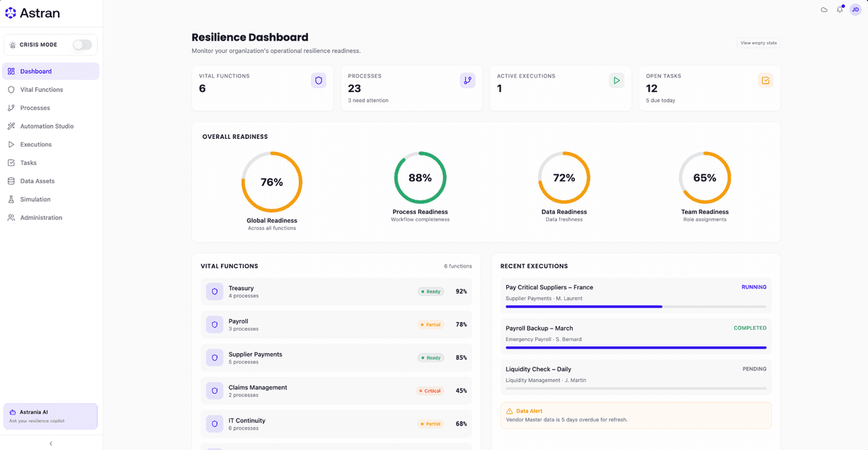Screen dimensions: 868x450
Task: Click the Dashboard grid icon
Action: coord(11,72)
